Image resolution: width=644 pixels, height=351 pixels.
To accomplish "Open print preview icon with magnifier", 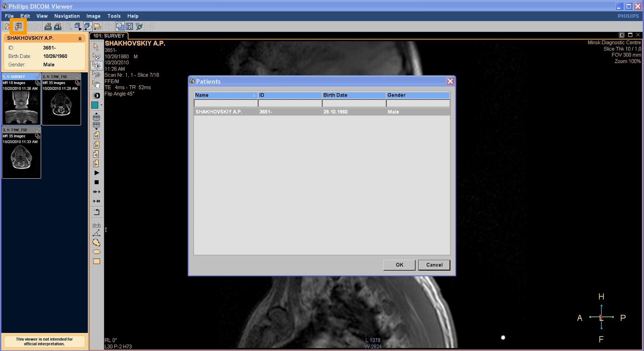I will [x=58, y=27].
